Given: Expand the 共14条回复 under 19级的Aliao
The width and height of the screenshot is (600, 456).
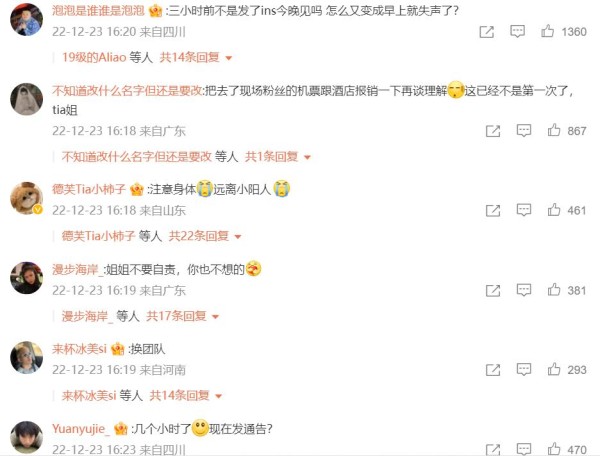Looking at the screenshot, I should coord(196,57).
